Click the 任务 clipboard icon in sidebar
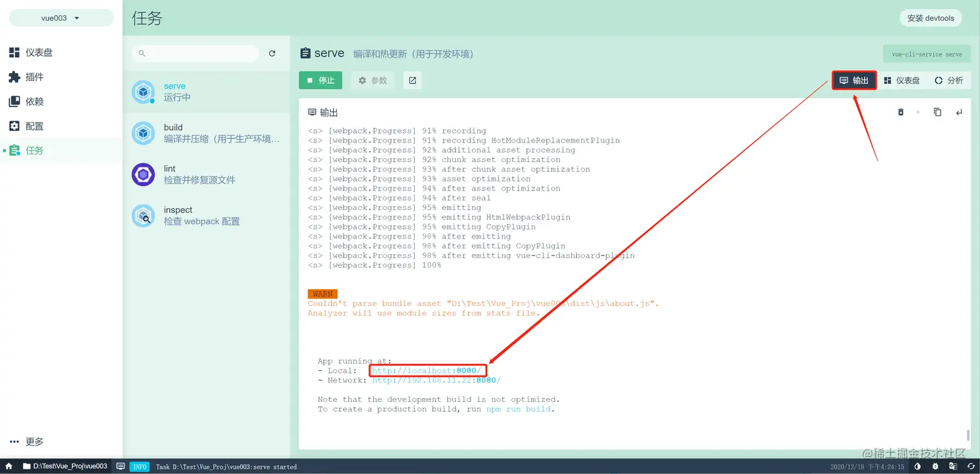The height and width of the screenshot is (474, 980). (14, 150)
